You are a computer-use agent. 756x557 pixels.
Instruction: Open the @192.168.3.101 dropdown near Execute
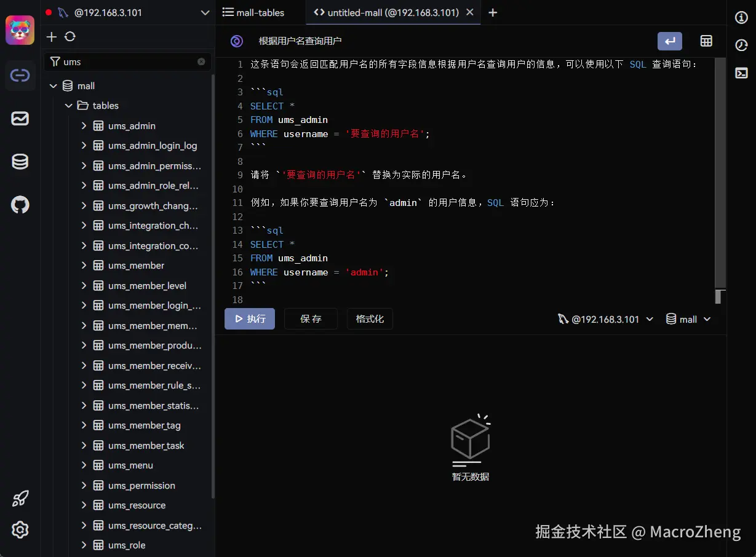point(605,319)
